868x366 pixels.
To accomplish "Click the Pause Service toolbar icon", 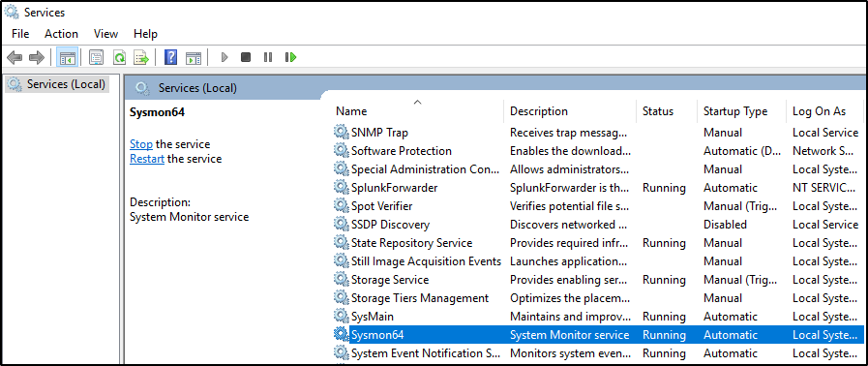I will [x=268, y=57].
